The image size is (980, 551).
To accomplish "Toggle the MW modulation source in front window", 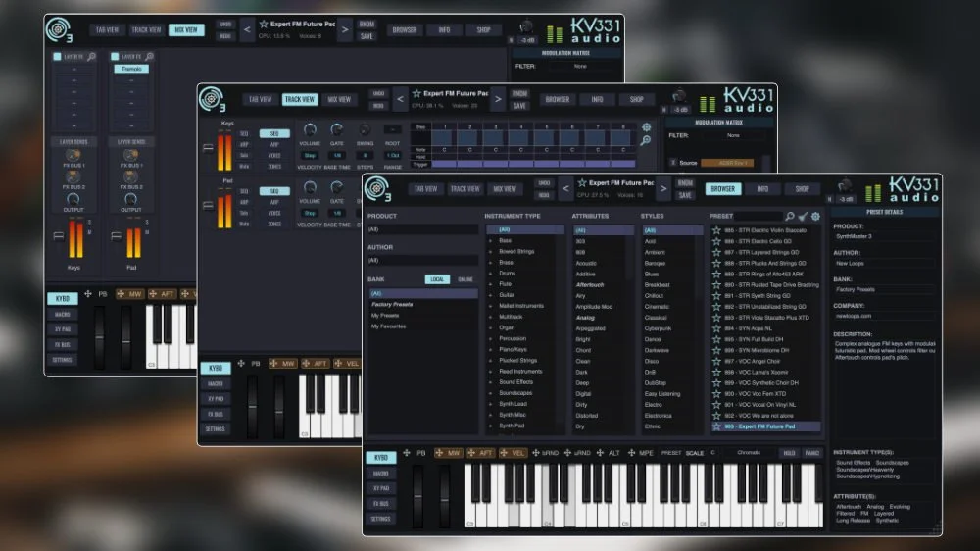I will pyautogui.click(x=448, y=453).
